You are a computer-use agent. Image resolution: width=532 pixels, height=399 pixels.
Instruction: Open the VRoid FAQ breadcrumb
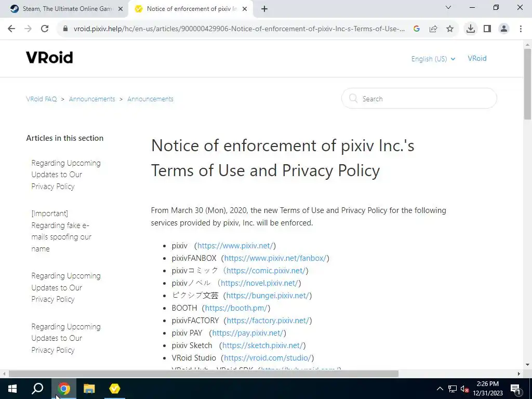click(x=42, y=99)
